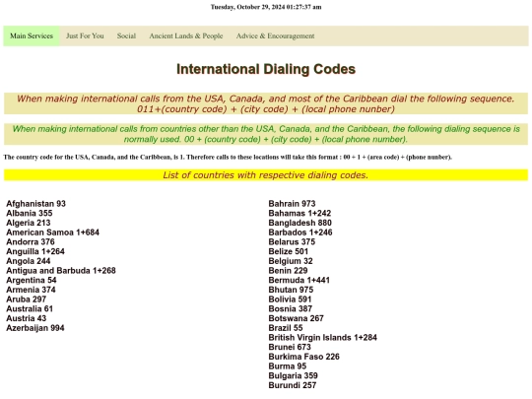
Task: Select the 'Algeria 213' entry
Action: tap(29, 223)
